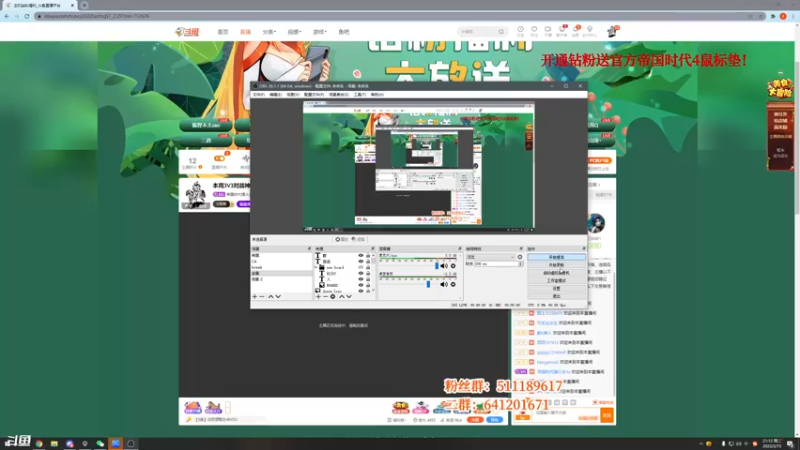Click the Douyu search magnifier icon
The width and height of the screenshot is (800, 450).
[502, 32]
